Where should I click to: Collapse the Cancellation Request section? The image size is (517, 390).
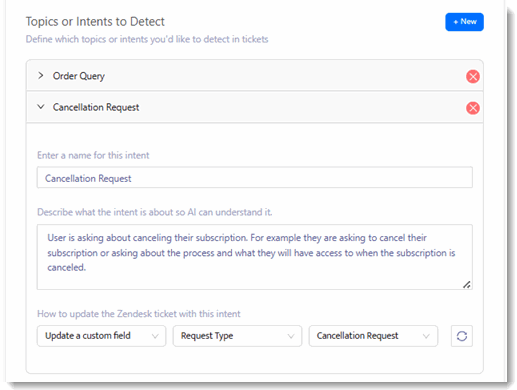41,107
